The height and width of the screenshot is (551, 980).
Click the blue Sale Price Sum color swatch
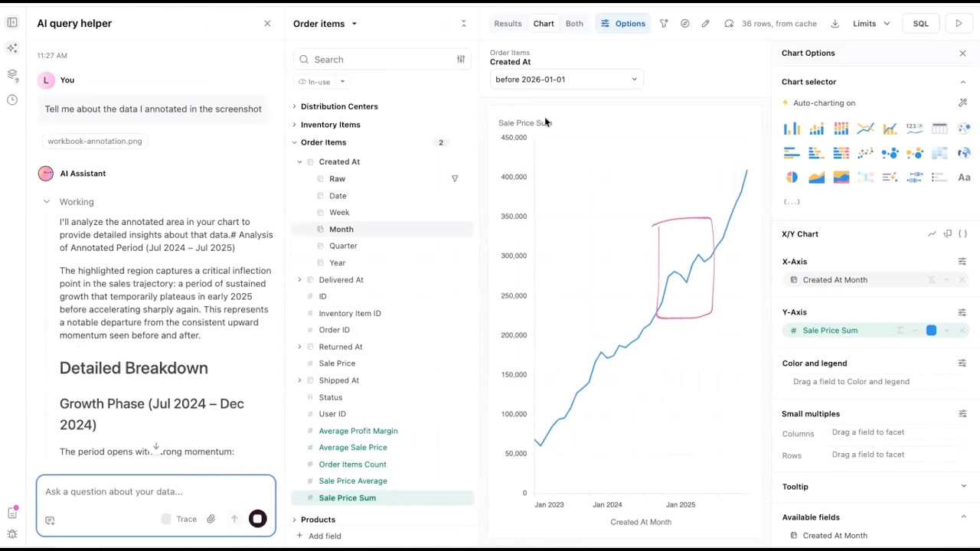click(931, 331)
